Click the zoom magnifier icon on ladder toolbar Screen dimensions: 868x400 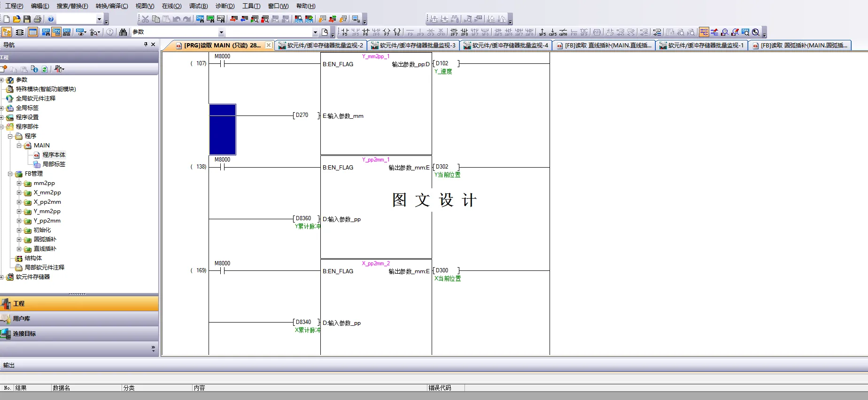tap(756, 32)
